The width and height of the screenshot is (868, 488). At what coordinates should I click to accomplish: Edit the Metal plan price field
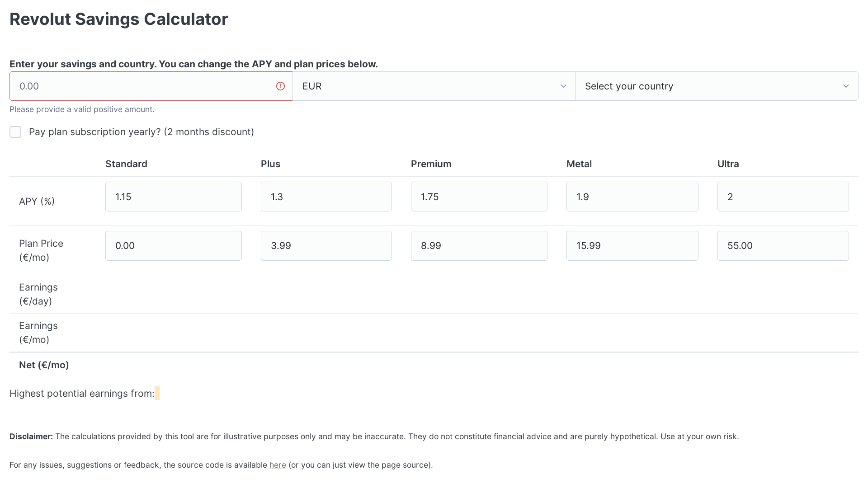pyautogui.click(x=632, y=246)
